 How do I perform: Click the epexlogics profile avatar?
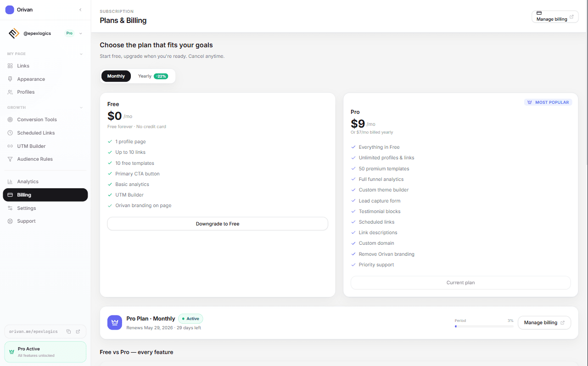tap(14, 34)
